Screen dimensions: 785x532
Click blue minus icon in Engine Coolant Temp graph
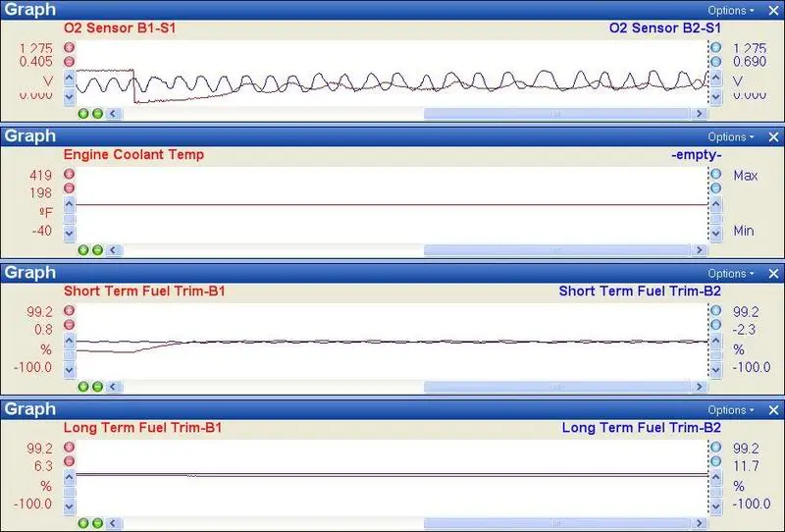[716, 187]
